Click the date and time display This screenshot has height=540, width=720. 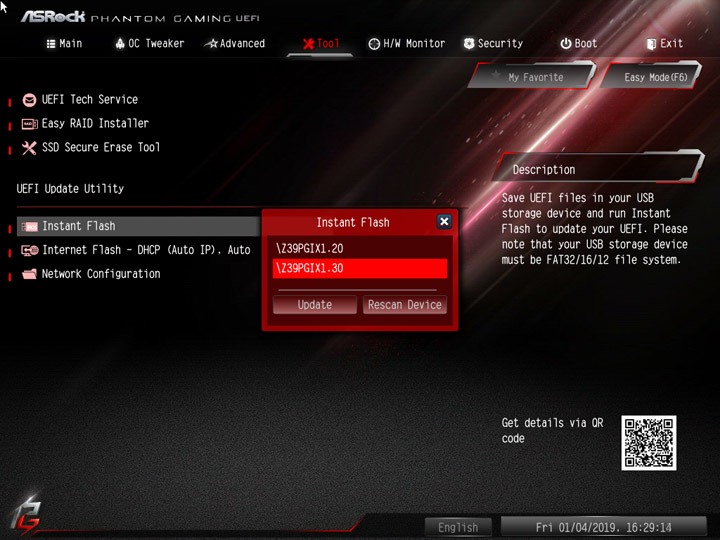603,528
